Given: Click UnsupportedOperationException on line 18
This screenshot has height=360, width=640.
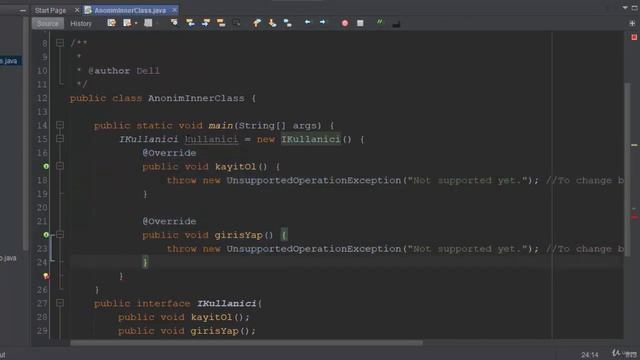Looking at the screenshot, I should (x=314, y=180).
